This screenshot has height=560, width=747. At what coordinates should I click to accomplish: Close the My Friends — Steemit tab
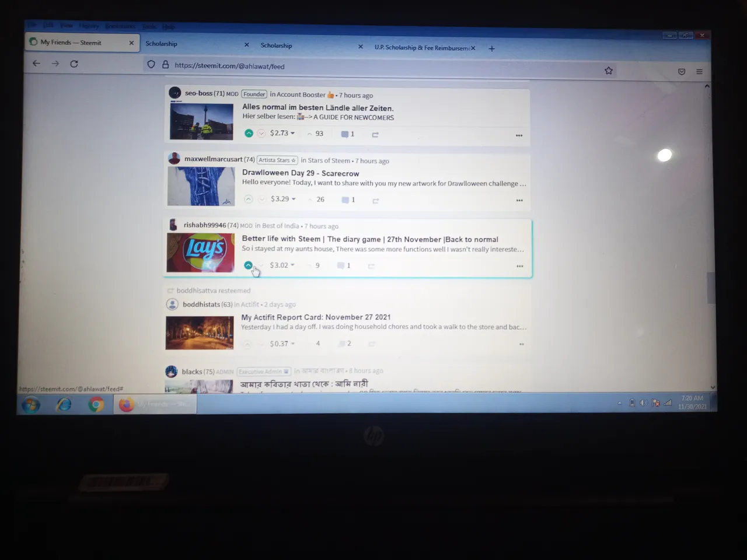(x=131, y=43)
